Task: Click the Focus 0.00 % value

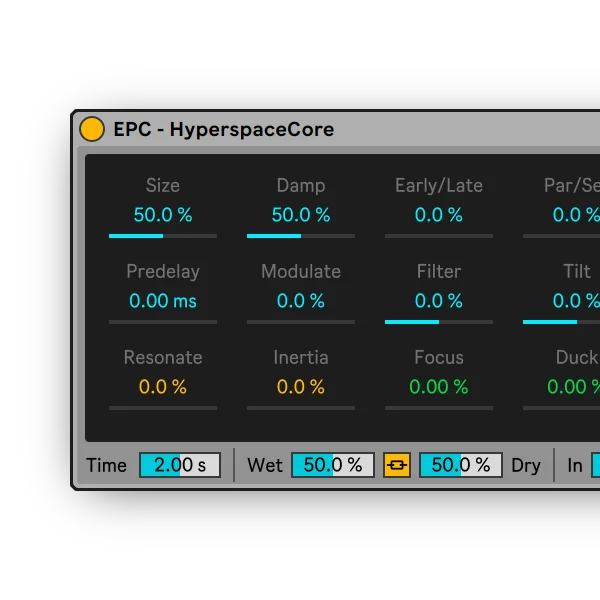Action: point(439,387)
